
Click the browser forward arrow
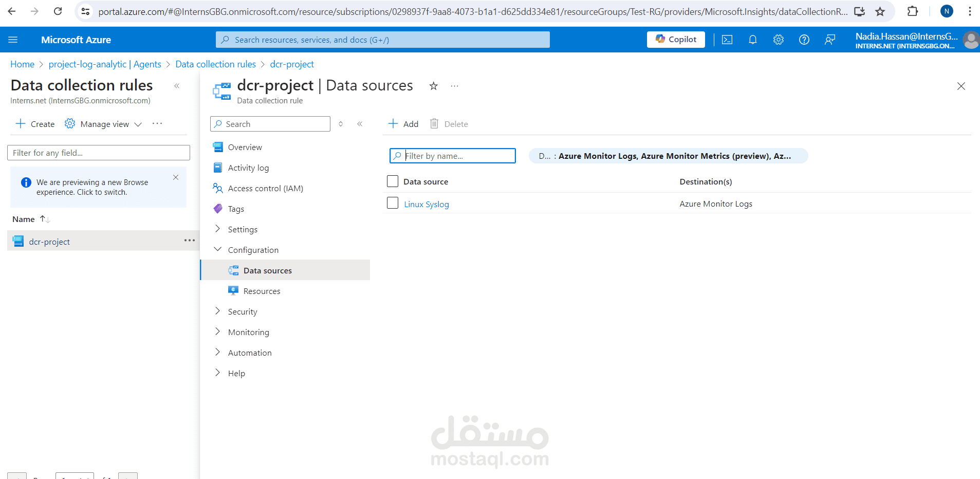point(34,11)
